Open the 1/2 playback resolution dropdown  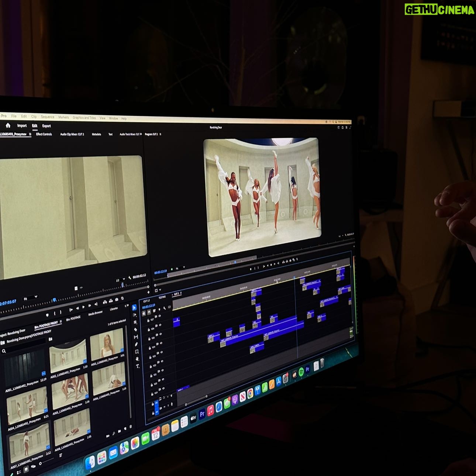(x=120, y=279)
